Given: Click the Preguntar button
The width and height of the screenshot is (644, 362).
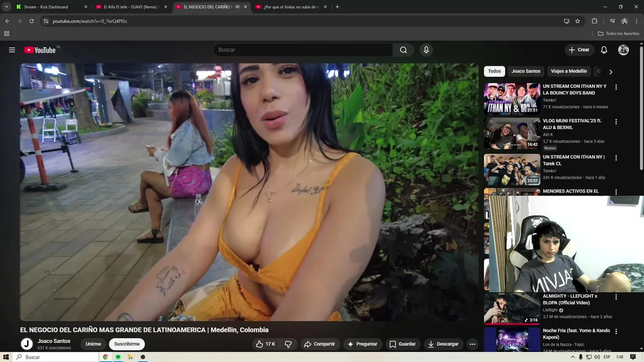Looking at the screenshot, I should pos(362,344).
